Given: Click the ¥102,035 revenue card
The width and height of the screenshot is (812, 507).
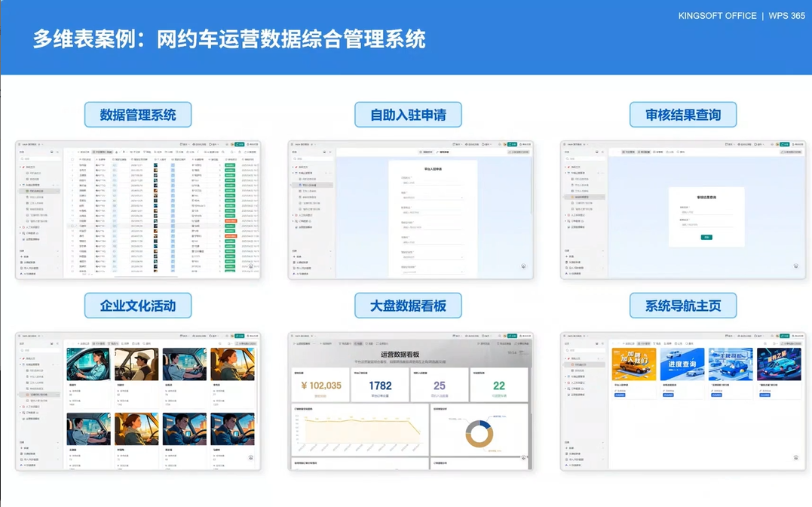Looking at the screenshot, I should pyautogui.click(x=320, y=386).
